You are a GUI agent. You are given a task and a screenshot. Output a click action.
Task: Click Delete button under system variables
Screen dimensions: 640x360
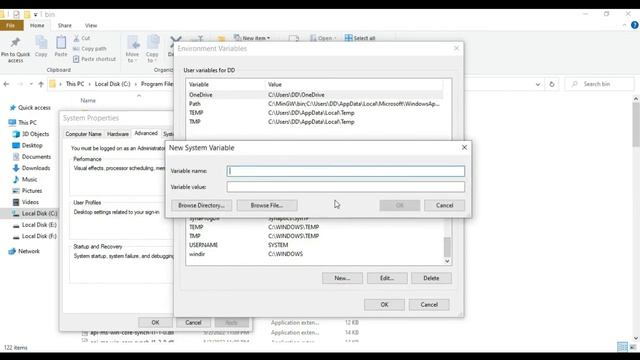(x=431, y=278)
